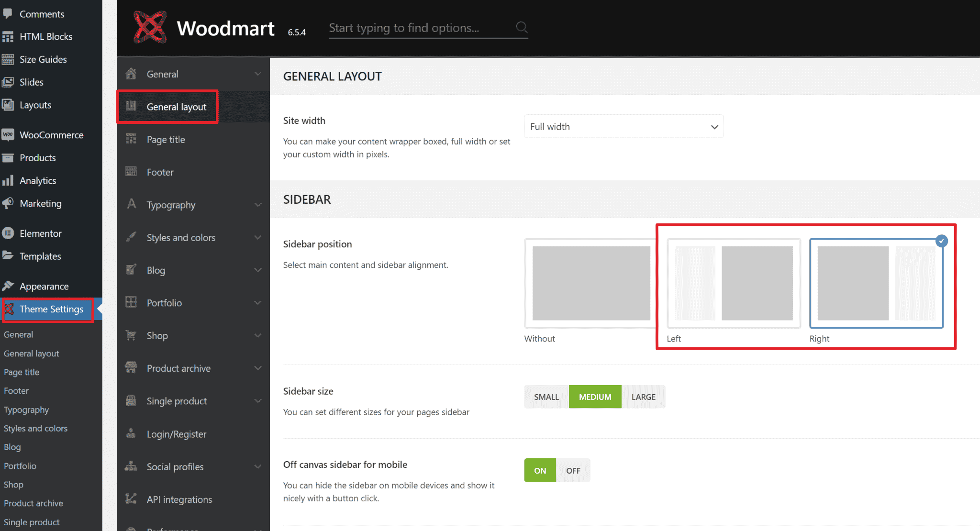This screenshot has width=980, height=531.
Task: Click the Layouts icon
Action: point(8,105)
